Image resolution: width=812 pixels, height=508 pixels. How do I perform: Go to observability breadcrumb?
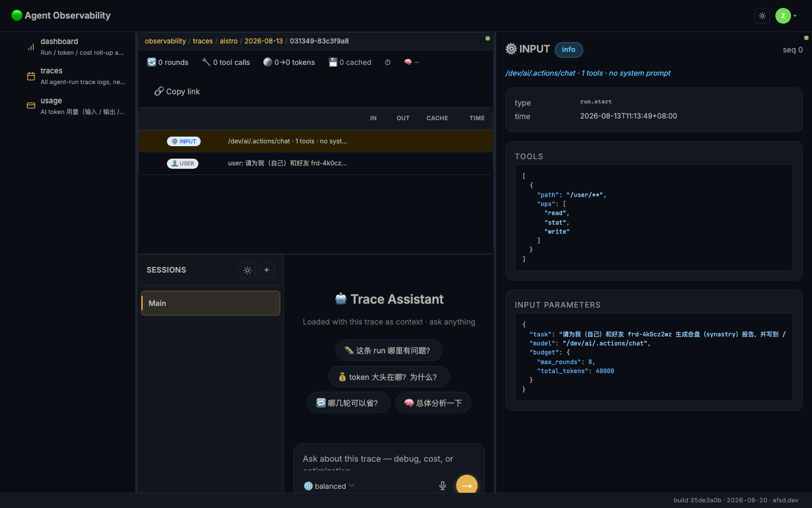coord(165,41)
